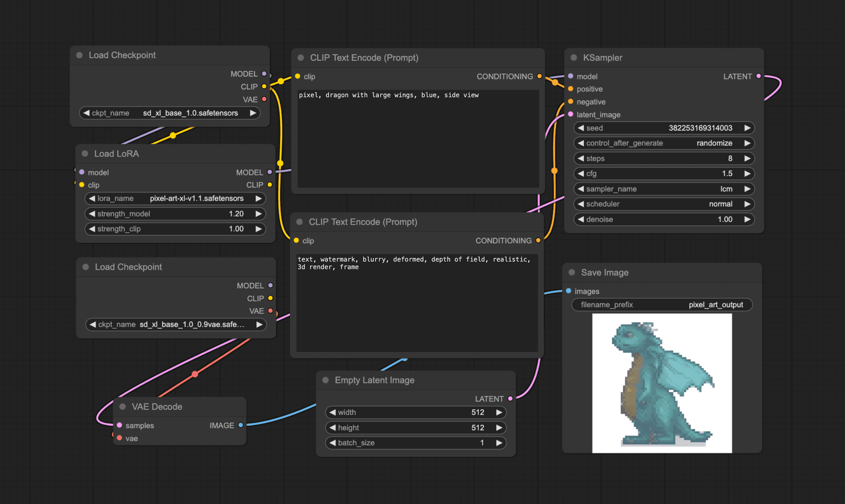
Task: Select next sampler_name with right arrow
Action: [x=747, y=189]
